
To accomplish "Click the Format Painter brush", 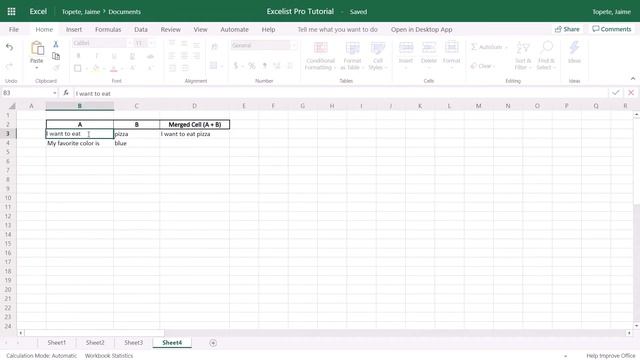I will click(56, 67).
